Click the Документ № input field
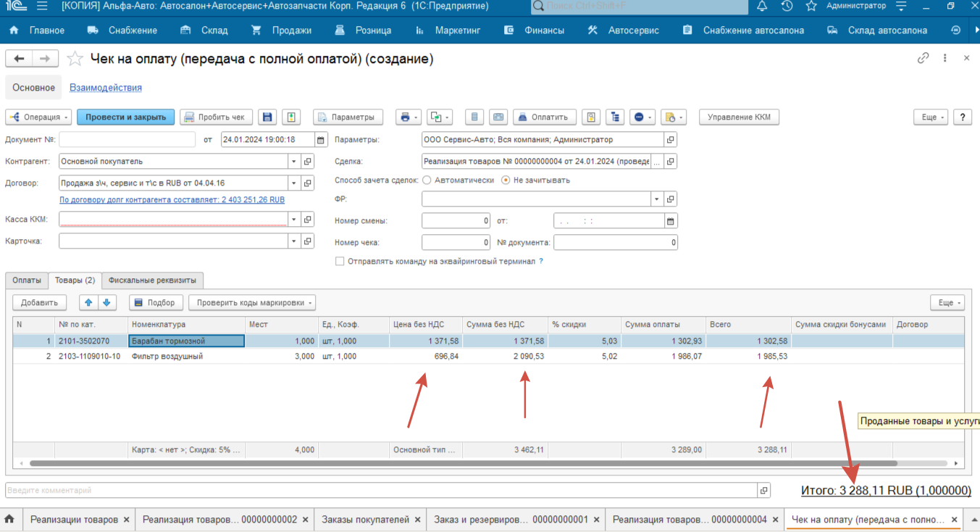980x532 pixels. pos(127,140)
